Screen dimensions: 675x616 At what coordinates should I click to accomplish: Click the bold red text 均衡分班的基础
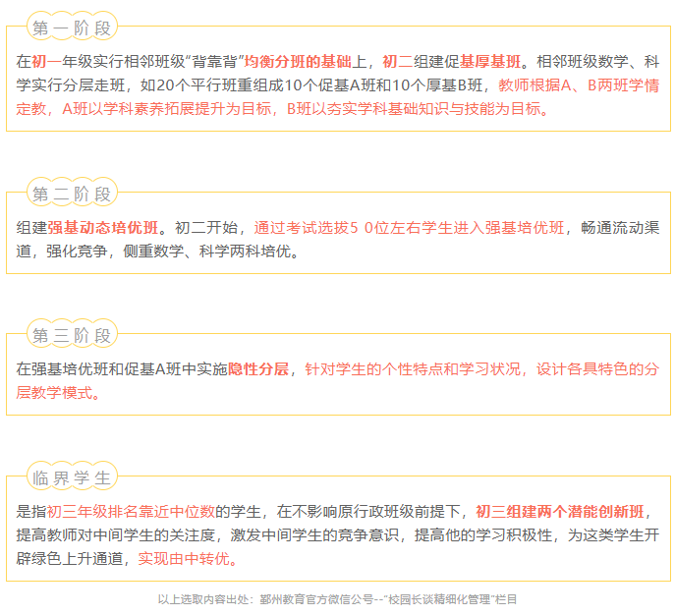pyautogui.click(x=298, y=62)
